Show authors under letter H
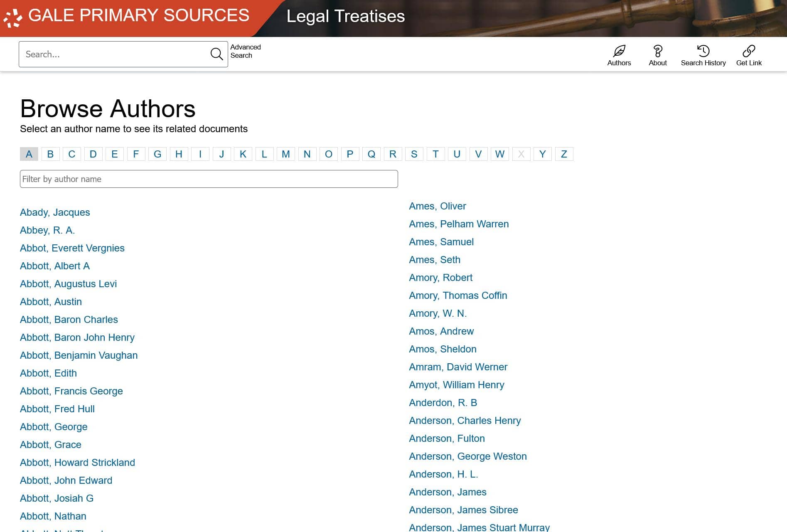The image size is (787, 532). [179, 154]
